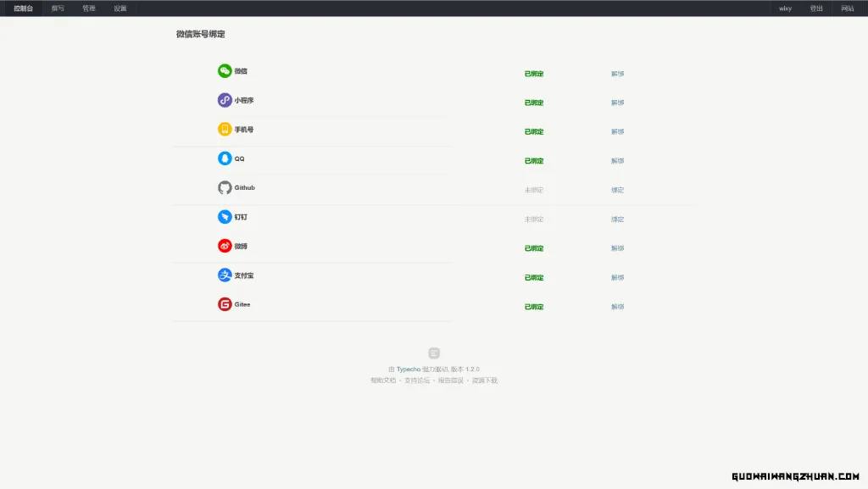The width and height of the screenshot is (868, 489).
Task: Click the Github row label
Action: [245, 188]
